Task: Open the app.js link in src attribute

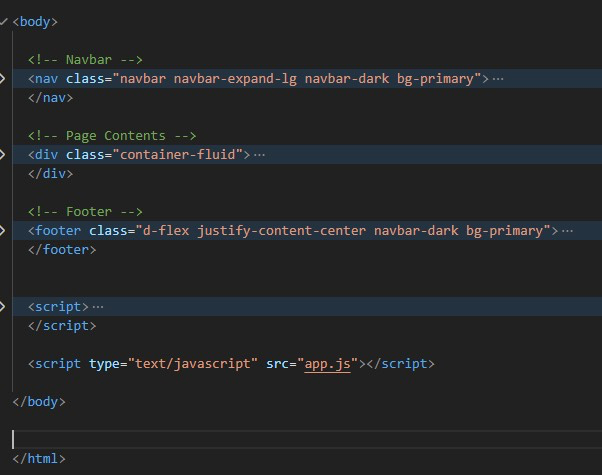Action: pos(327,364)
